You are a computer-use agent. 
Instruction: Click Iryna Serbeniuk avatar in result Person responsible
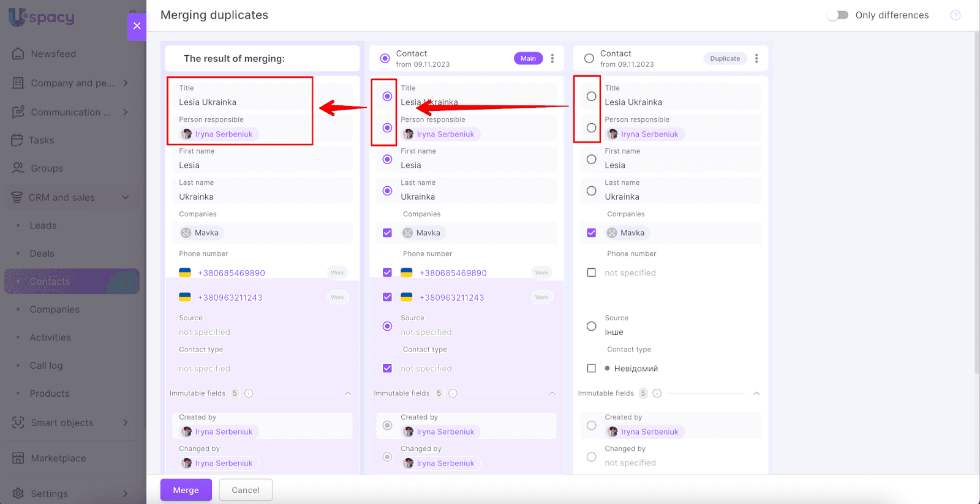coord(187,134)
